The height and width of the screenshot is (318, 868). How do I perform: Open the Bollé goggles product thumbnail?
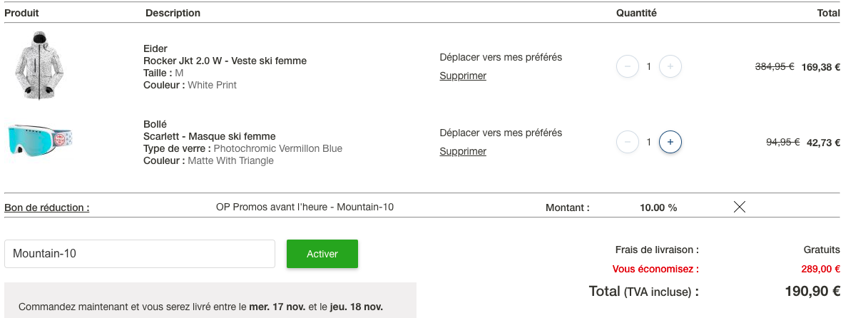click(x=40, y=140)
